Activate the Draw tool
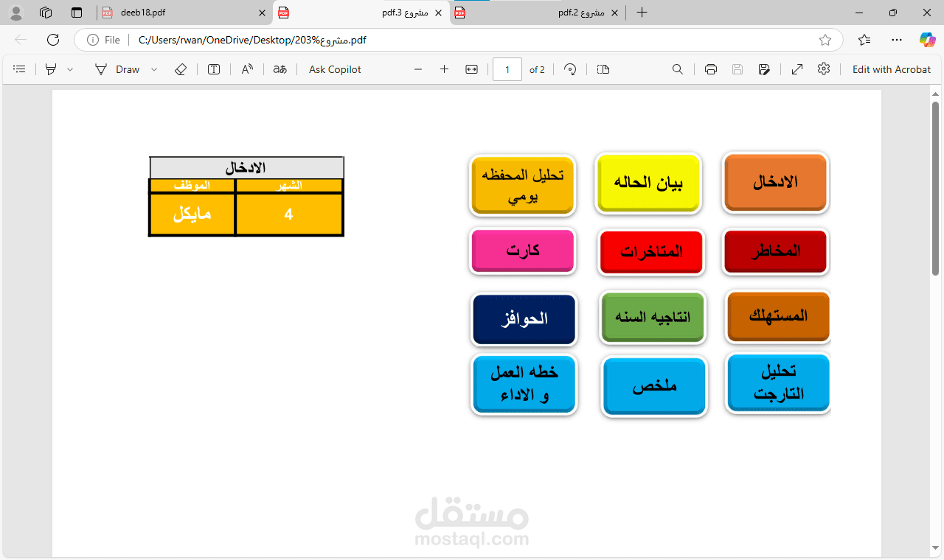The width and height of the screenshot is (944, 560). pyautogui.click(x=117, y=69)
